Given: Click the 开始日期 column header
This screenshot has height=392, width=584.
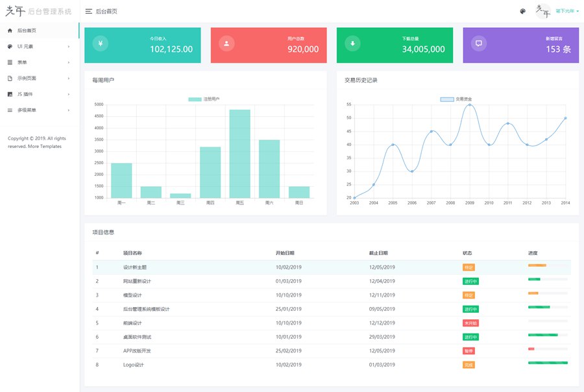Looking at the screenshot, I should [x=285, y=253].
